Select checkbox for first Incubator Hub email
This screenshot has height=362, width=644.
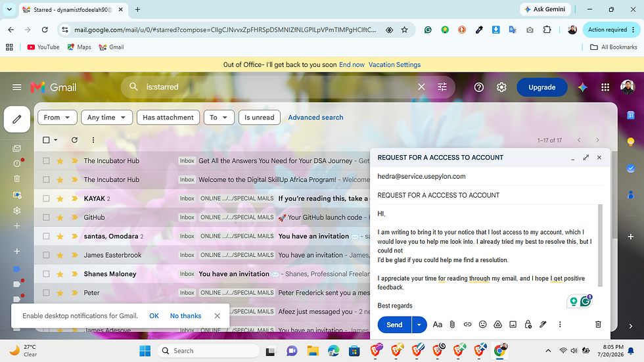[46, 161]
